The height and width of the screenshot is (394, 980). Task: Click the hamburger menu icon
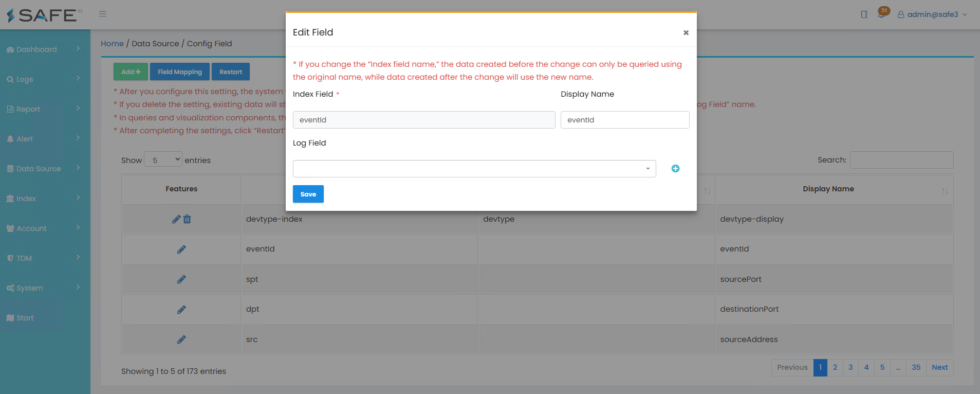[103, 14]
